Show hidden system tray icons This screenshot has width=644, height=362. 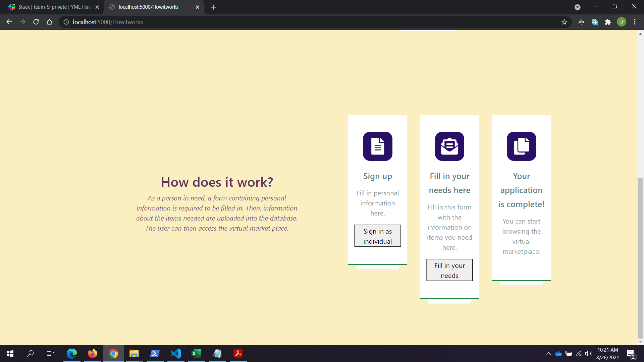[548, 353]
